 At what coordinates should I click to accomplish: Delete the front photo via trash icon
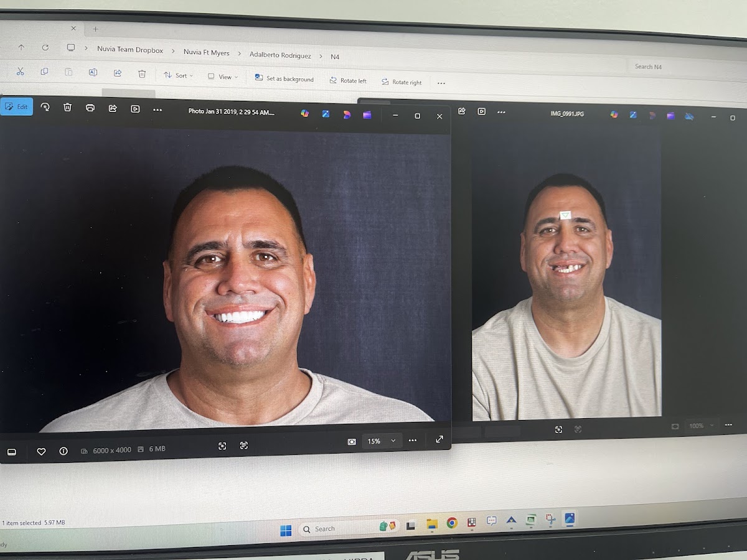tap(67, 107)
